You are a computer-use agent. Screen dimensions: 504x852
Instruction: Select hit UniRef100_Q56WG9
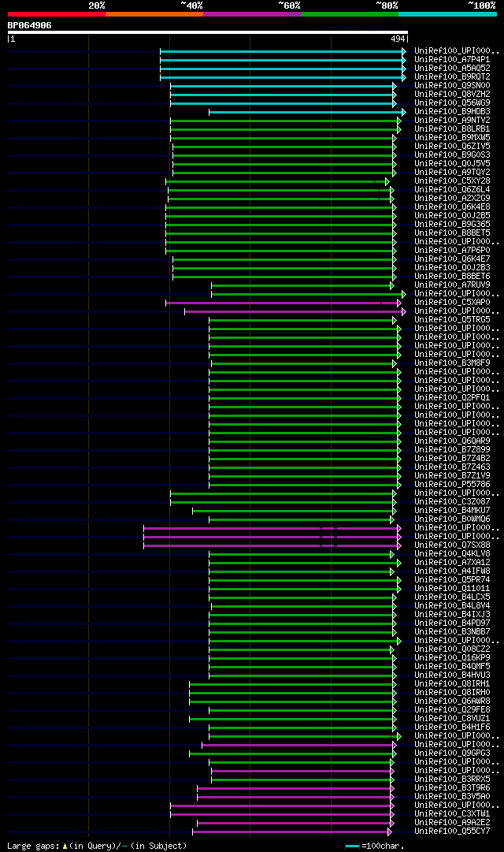452,102
